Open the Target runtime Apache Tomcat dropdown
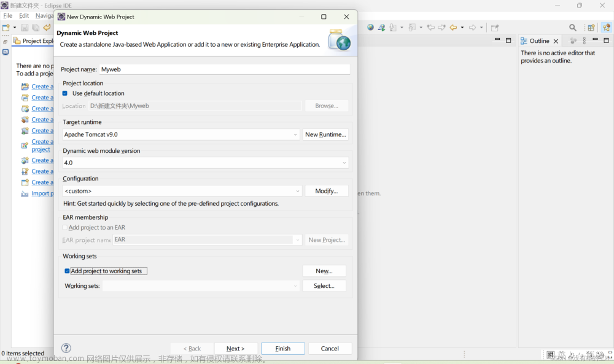 click(x=181, y=134)
